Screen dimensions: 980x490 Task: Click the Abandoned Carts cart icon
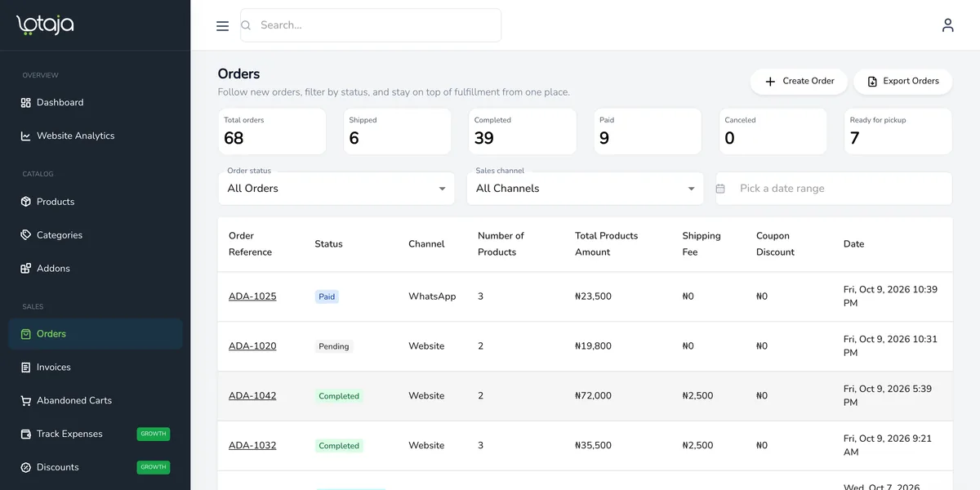pos(26,401)
